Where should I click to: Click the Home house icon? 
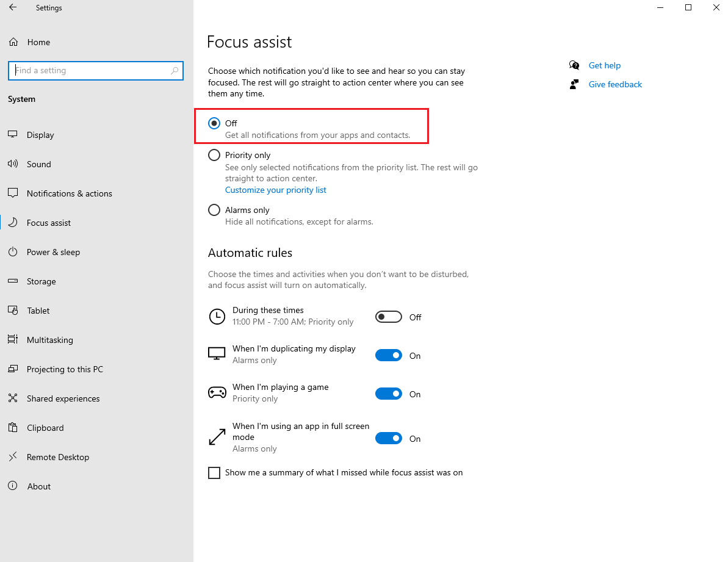(x=13, y=42)
